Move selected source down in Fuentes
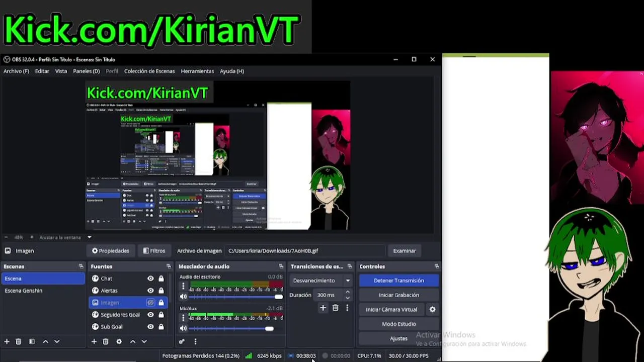Viewport: 644px width, 362px height. pos(144,341)
